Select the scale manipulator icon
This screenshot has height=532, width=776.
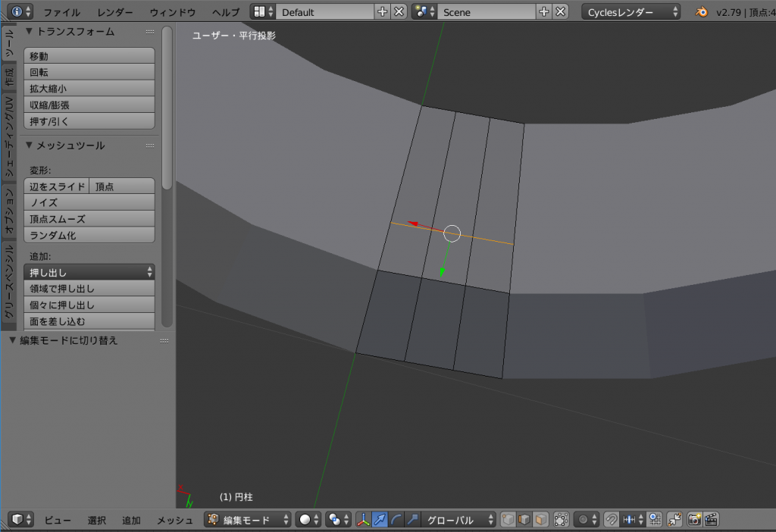click(411, 520)
